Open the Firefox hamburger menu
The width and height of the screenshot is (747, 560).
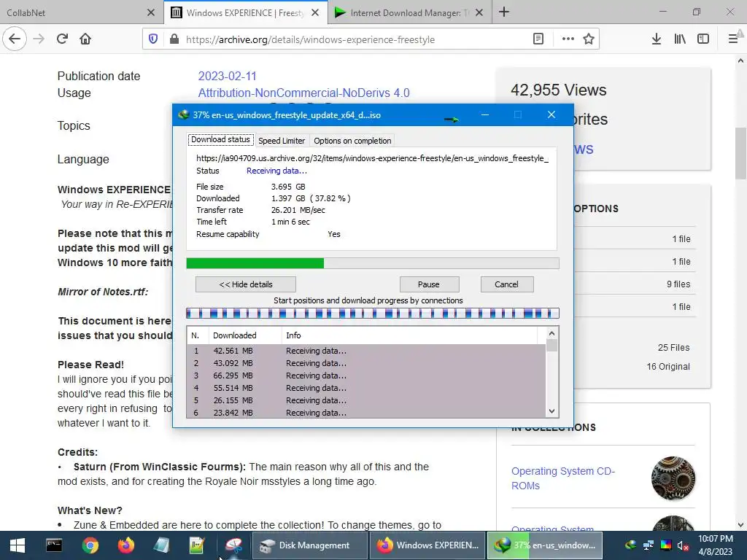pos(733,39)
